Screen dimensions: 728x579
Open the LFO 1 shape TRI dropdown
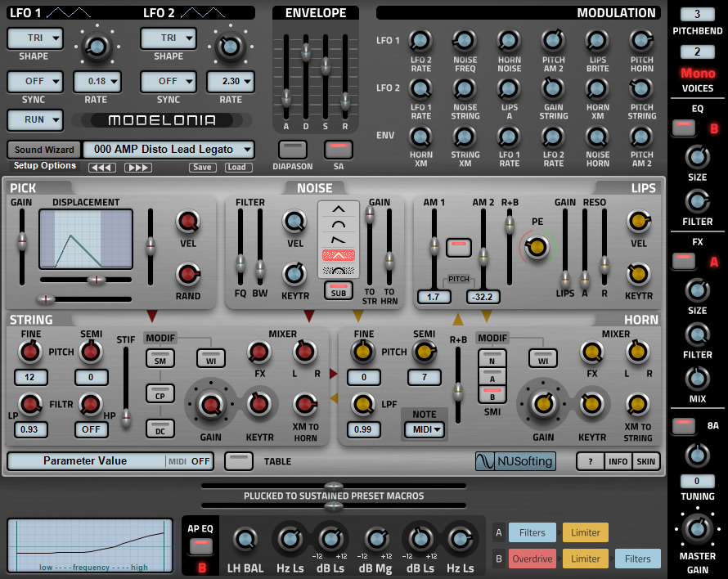[x=35, y=38]
